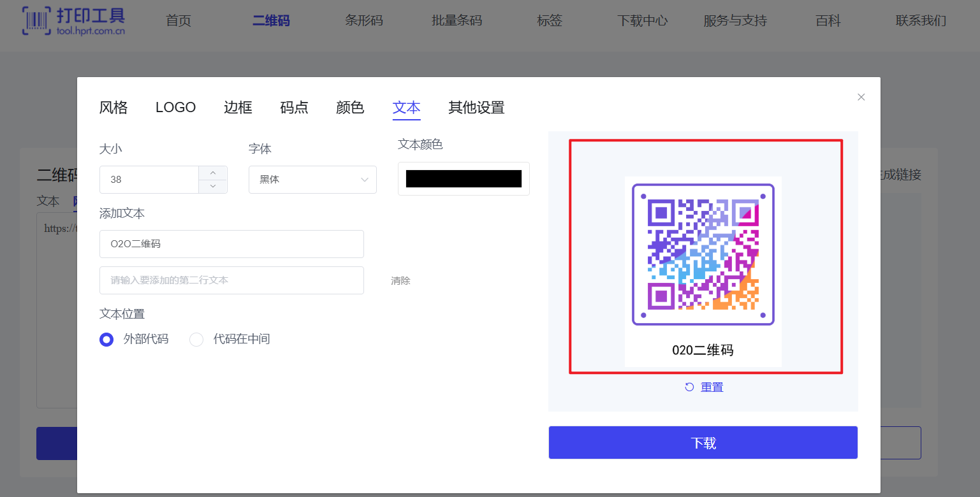The width and height of the screenshot is (980, 497).
Task: Open 下载中心 in the top navigation
Action: coord(642,20)
